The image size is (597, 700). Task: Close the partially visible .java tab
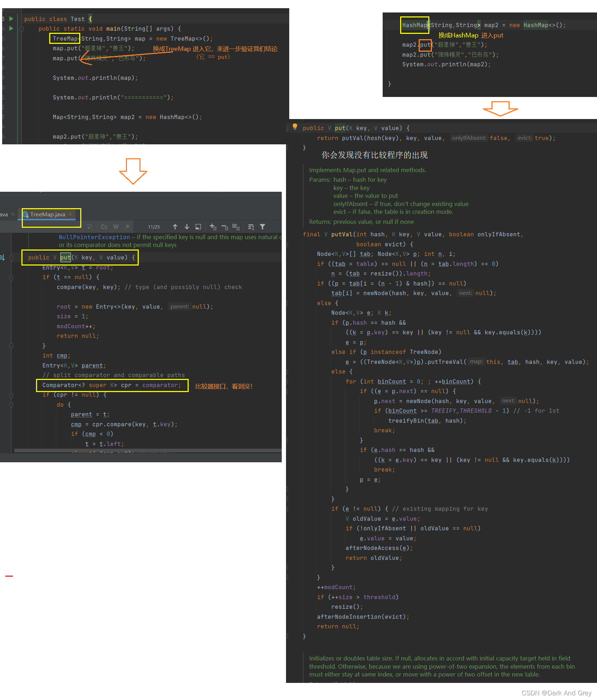click(13, 214)
